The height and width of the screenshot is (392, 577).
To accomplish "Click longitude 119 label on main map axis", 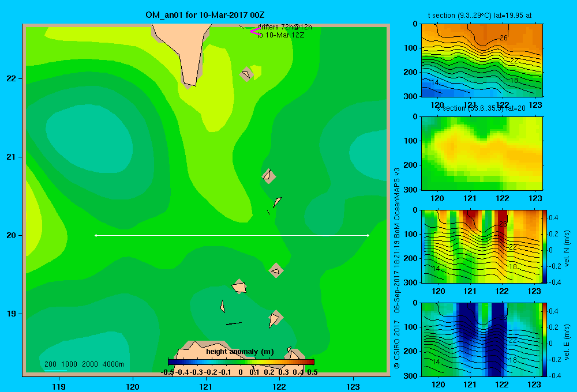I will coord(59,386).
